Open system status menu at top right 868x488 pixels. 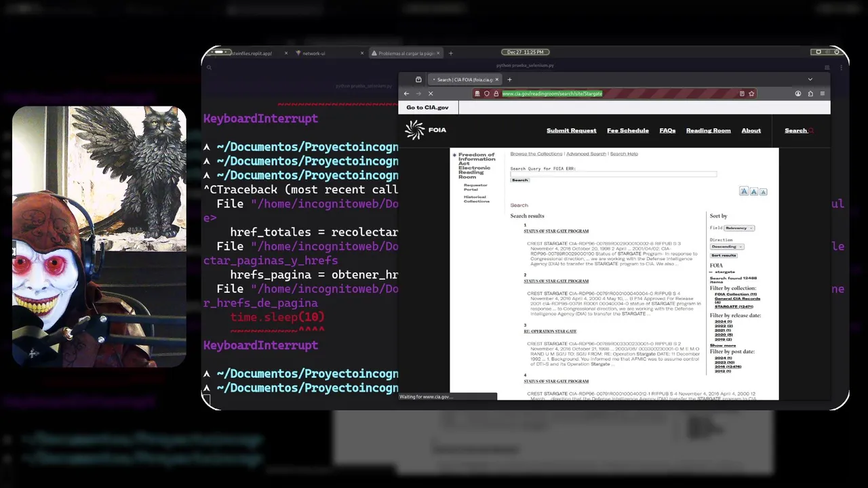point(827,52)
